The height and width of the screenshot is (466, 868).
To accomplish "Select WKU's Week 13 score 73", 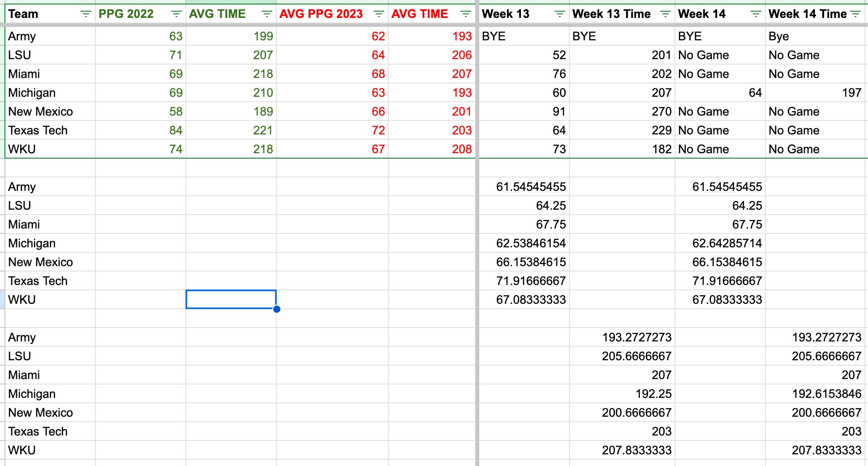I will pyautogui.click(x=524, y=149).
